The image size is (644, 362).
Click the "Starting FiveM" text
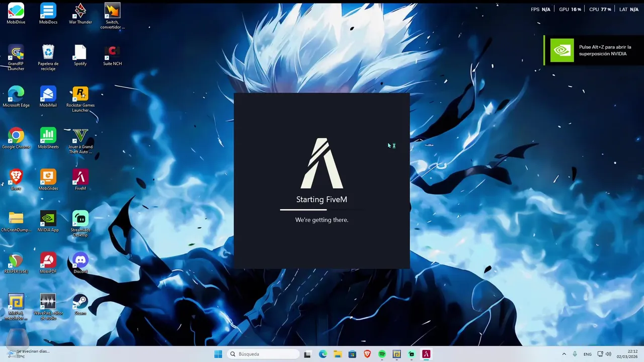pyautogui.click(x=322, y=200)
